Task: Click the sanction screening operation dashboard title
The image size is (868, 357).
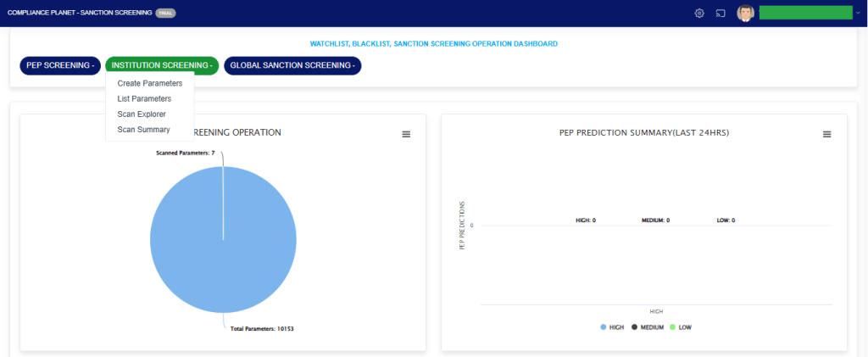Action: point(433,43)
